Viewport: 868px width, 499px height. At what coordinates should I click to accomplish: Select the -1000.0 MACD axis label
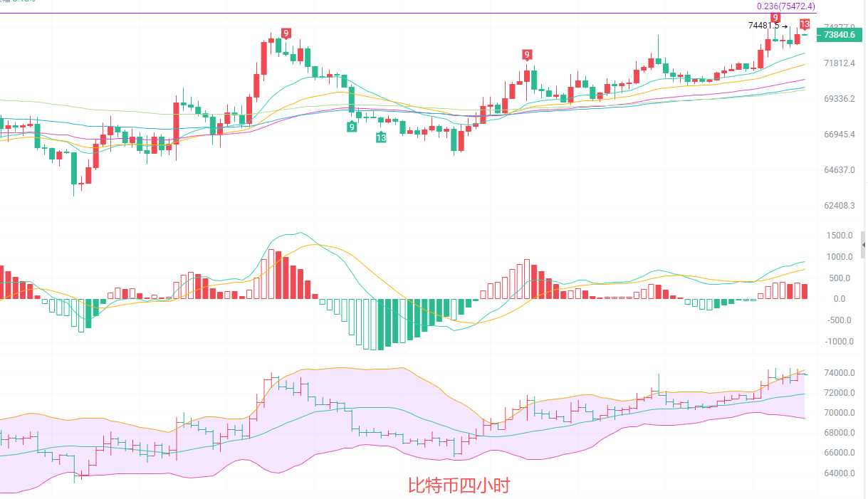click(x=839, y=342)
